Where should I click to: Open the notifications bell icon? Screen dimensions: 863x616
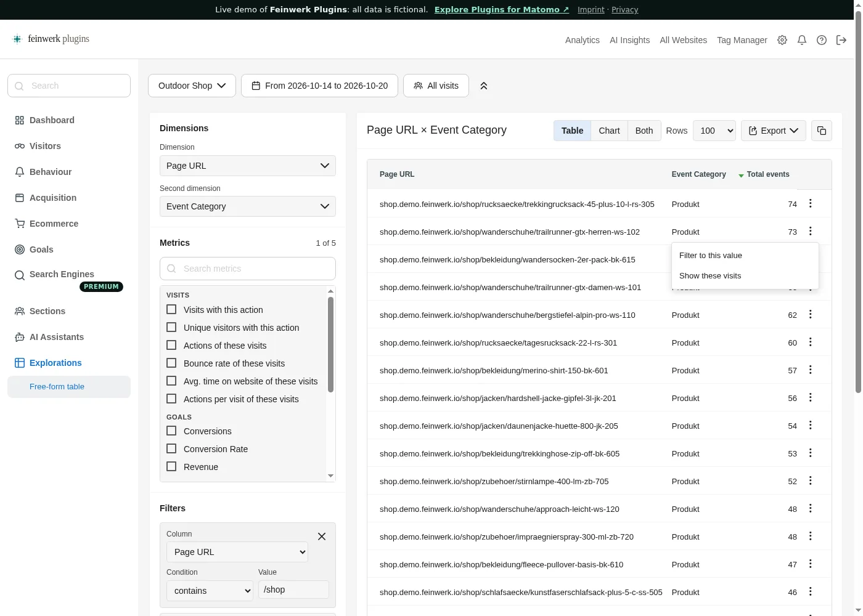(802, 40)
